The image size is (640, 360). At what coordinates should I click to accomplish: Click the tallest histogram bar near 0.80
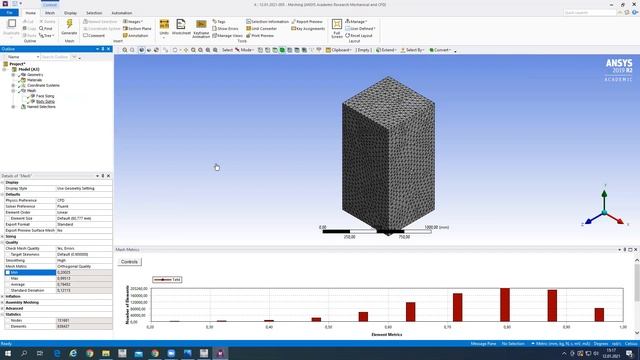pyautogui.click(x=505, y=305)
